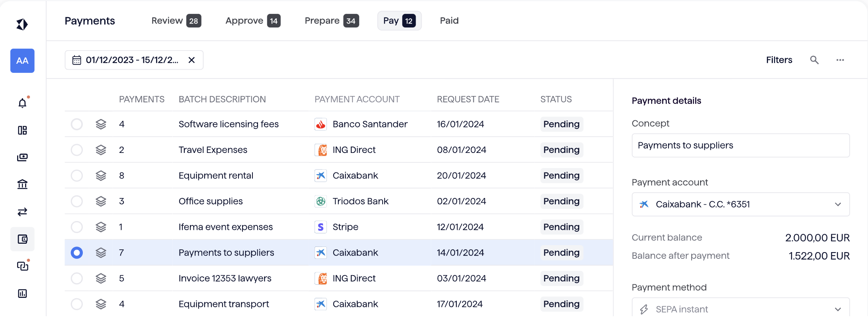Open the transfers arrows icon in sidebar
Image resolution: width=868 pixels, height=317 pixels.
(22, 211)
